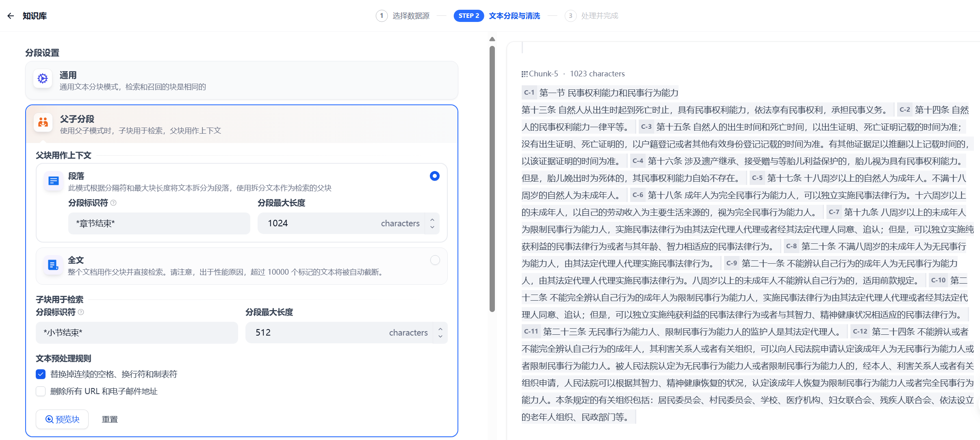Click the C-2 chunk tag
This screenshot has width=980, height=440.
click(x=904, y=110)
